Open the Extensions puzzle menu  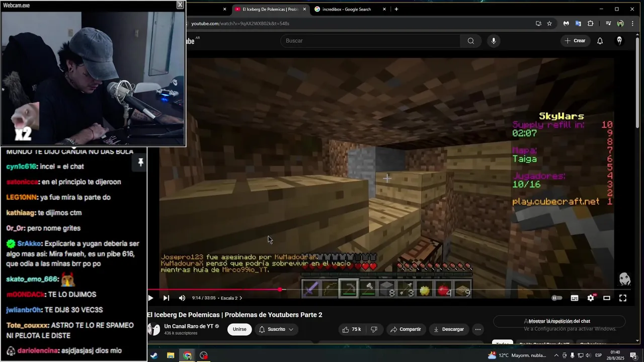click(591, 24)
